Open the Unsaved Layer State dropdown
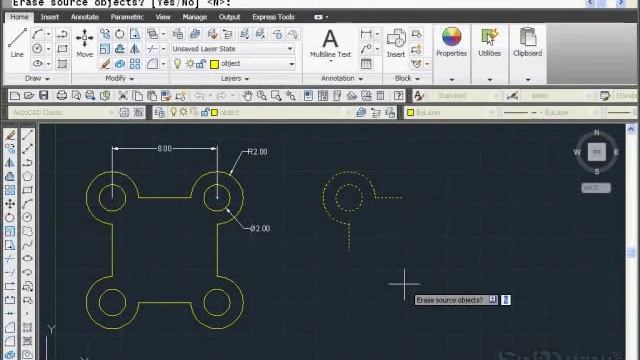The image size is (640, 360). pos(233,49)
